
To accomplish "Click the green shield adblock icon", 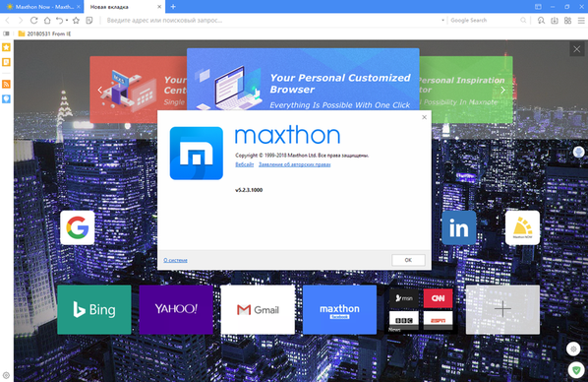I will point(576,369).
